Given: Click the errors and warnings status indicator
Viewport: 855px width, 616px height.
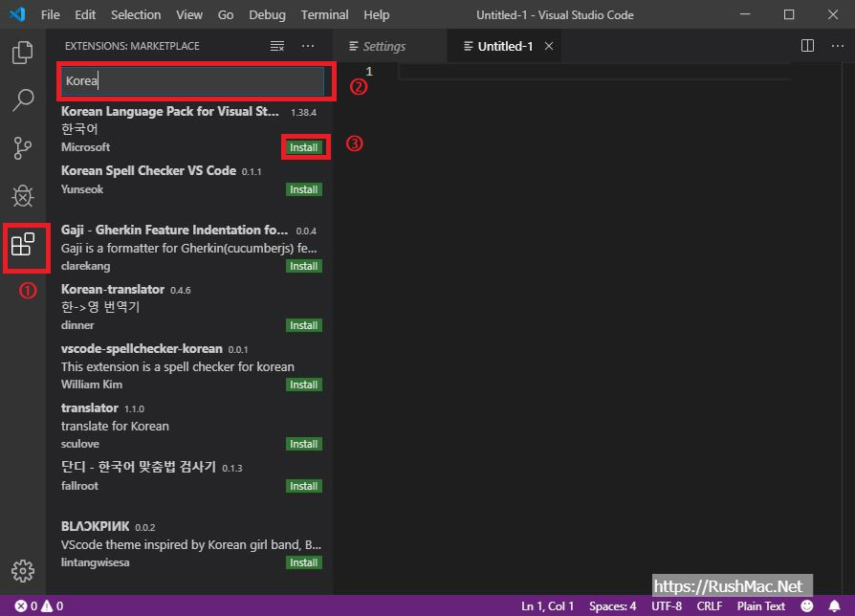Looking at the screenshot, I should pos(38,606).
